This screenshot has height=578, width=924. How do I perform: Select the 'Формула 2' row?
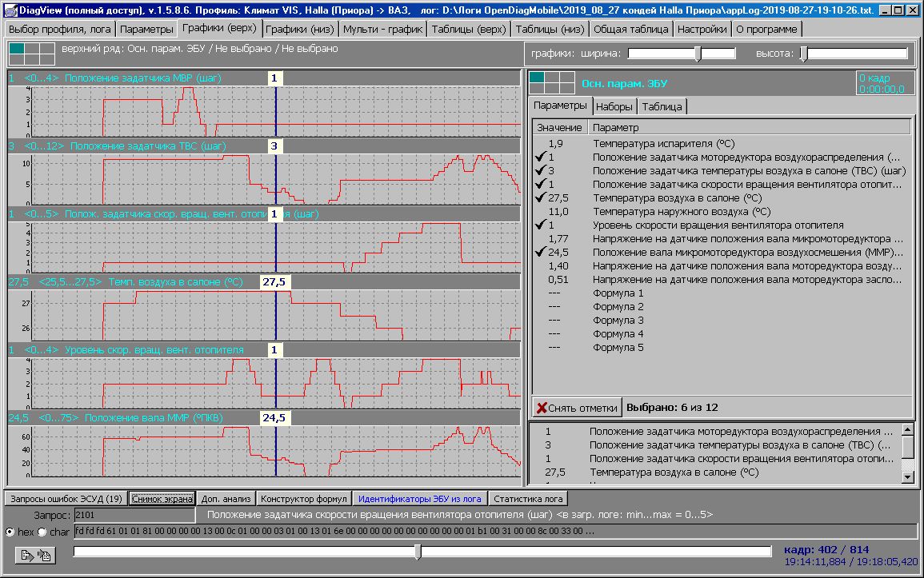tap(722, 307)
